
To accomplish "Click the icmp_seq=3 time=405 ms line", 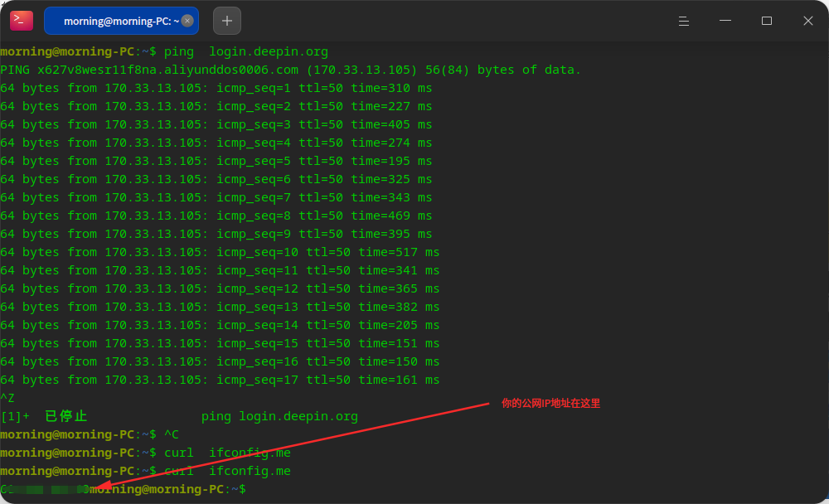I will [x=216, y=125].
